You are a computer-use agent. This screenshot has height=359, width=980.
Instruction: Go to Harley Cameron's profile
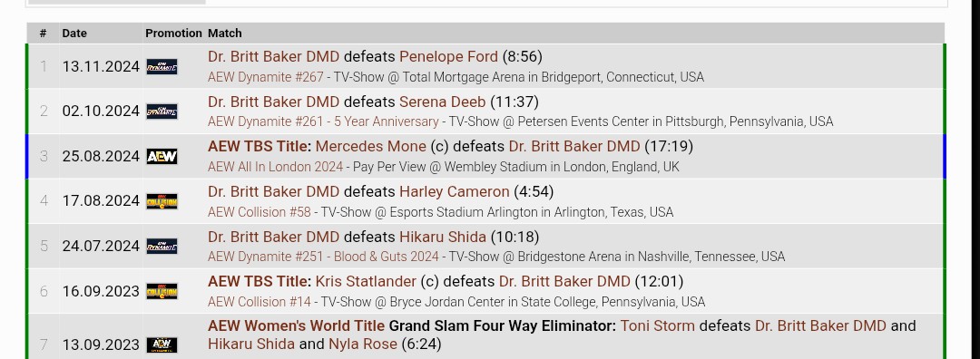pyautogui.click(x=455, y=191)
